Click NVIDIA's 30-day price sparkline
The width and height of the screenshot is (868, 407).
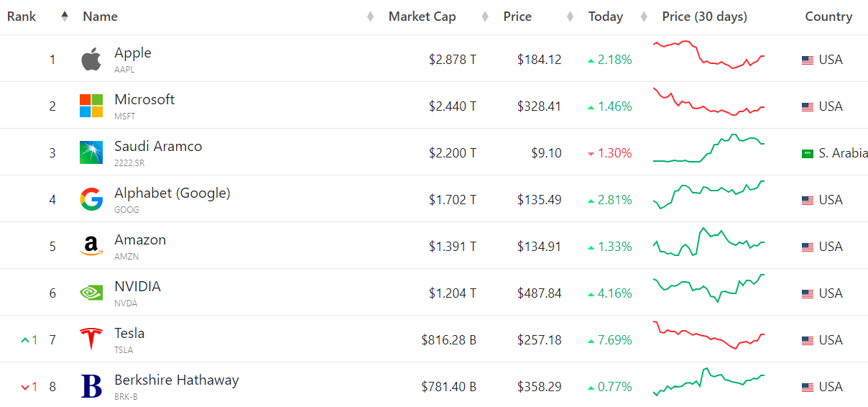(x=709, y=288)
